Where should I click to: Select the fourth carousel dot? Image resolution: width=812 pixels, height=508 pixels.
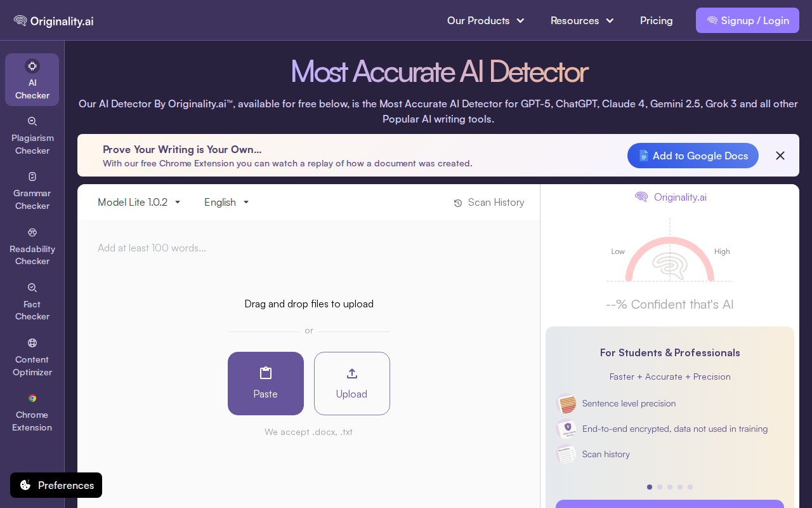[x=680, y=487]
